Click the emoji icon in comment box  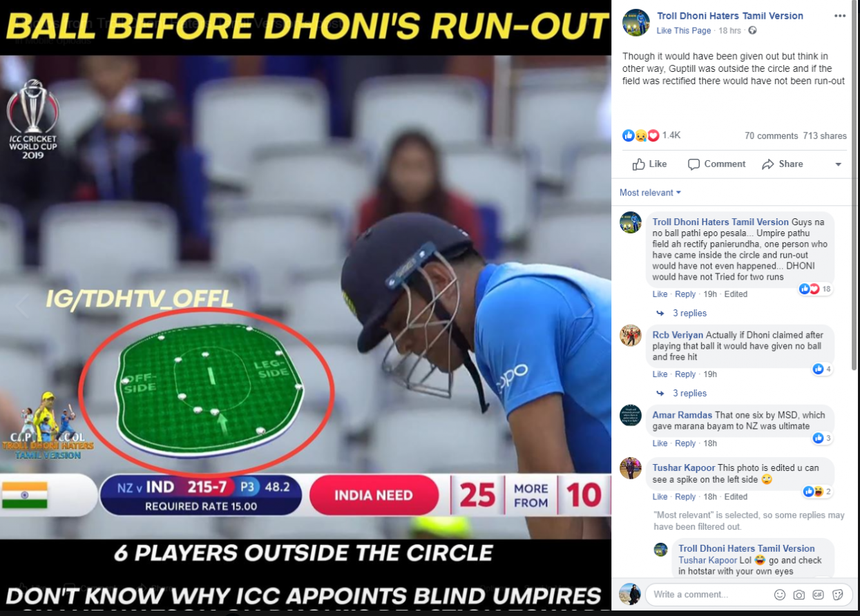click(780, 595)
